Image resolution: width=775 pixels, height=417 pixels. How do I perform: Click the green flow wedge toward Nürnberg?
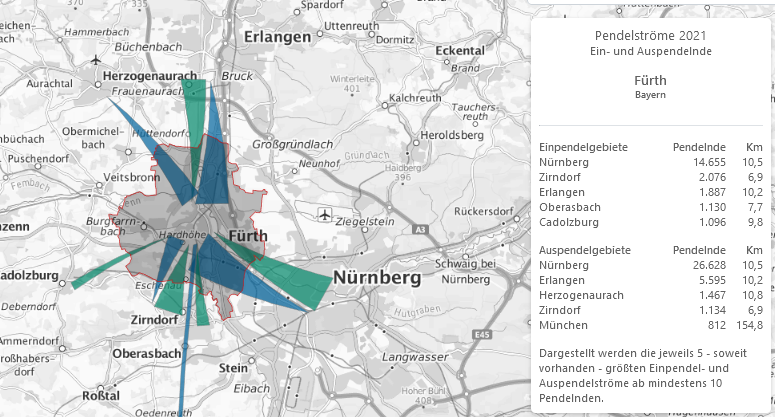click(x=298, y=284)
